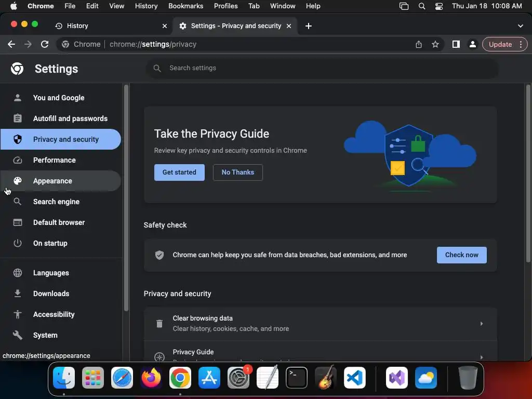Open the side panel icon
This screenshot has height=399, width=532.
(x=456, y=44)
